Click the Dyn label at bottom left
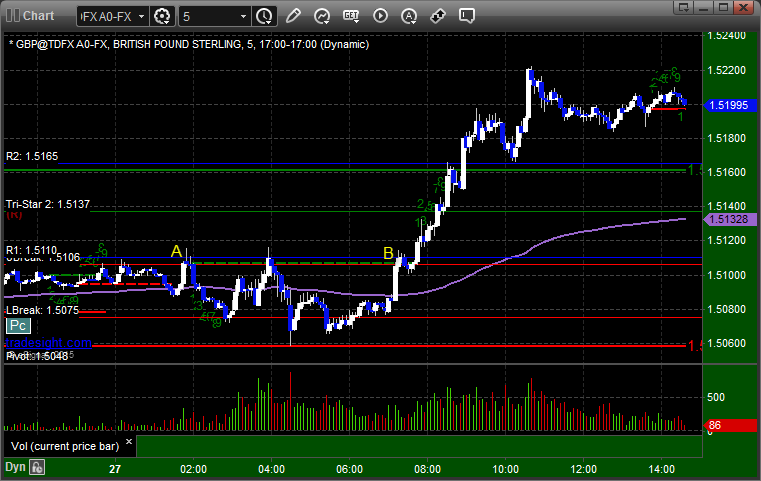The width and height of the screenshot is (761, 481). point(15,467)
